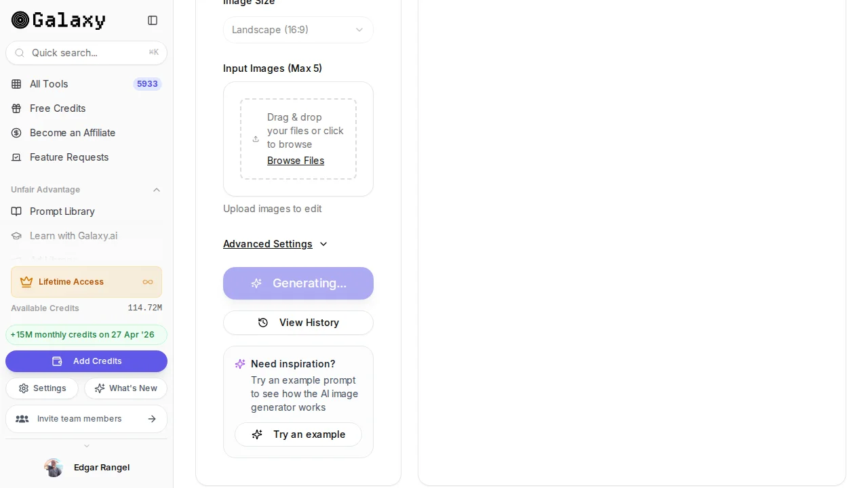Click the Become an Affiliate dollar icon
The width and height of the screenshot is (868, 488).
point(16,133)
